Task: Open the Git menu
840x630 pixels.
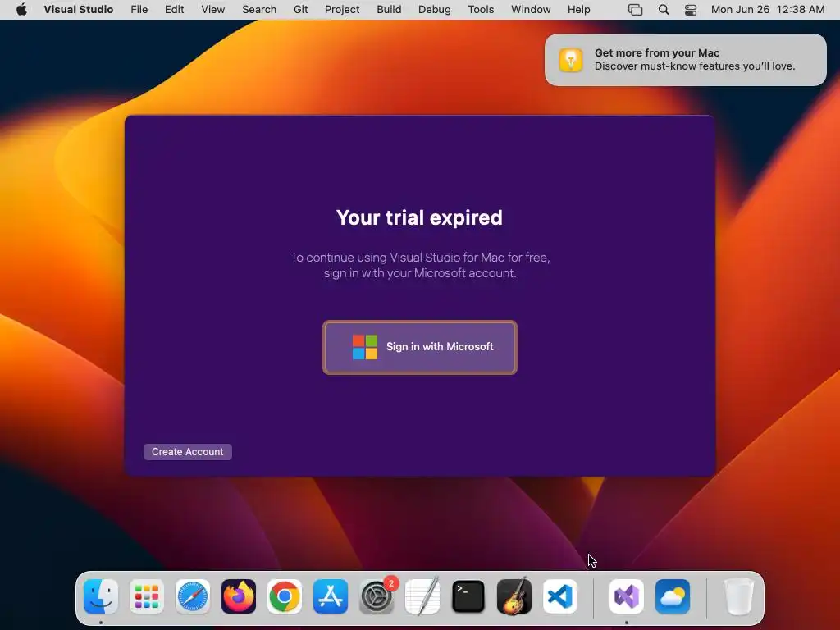Action: (x=300, y=9)
